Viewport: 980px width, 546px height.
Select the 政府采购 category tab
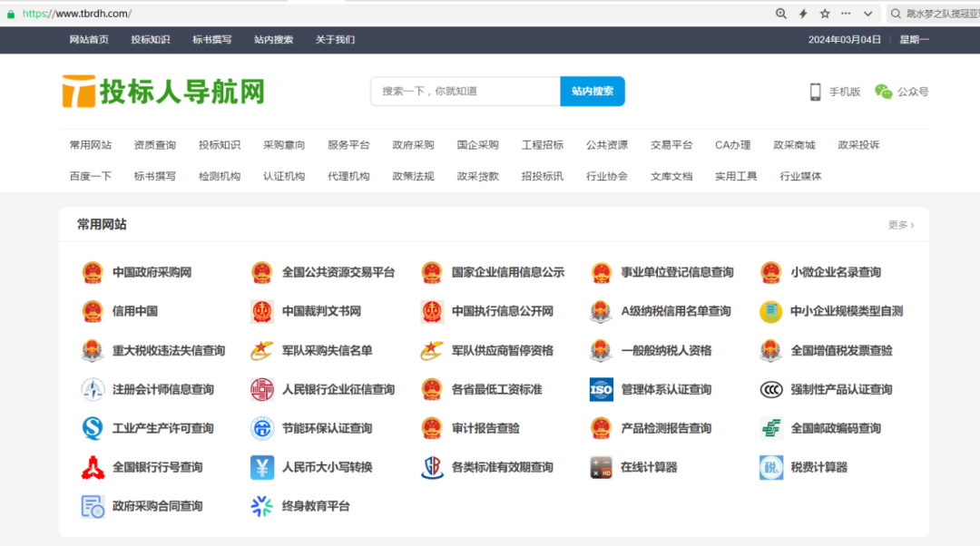(413, 145)
